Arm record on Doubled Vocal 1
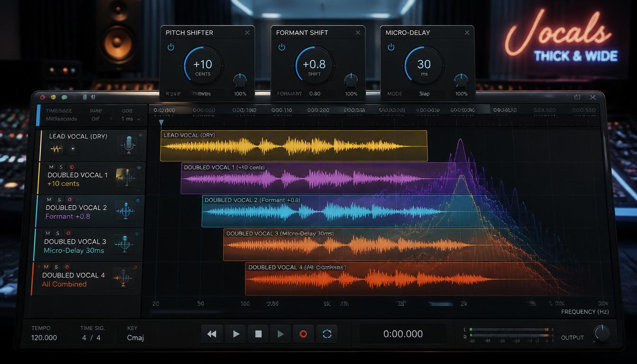This screenshot has width=637, height=364. click(x=72, y=167)
